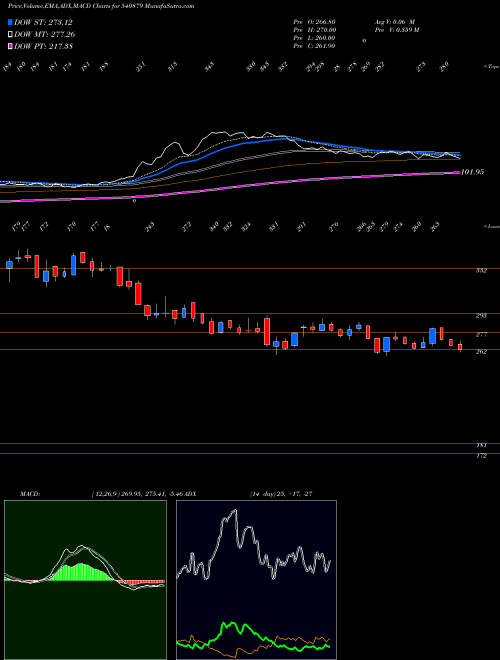Open the dark blue ADX indicator panel
Screen dimensions: 500x660
(256, 580)
